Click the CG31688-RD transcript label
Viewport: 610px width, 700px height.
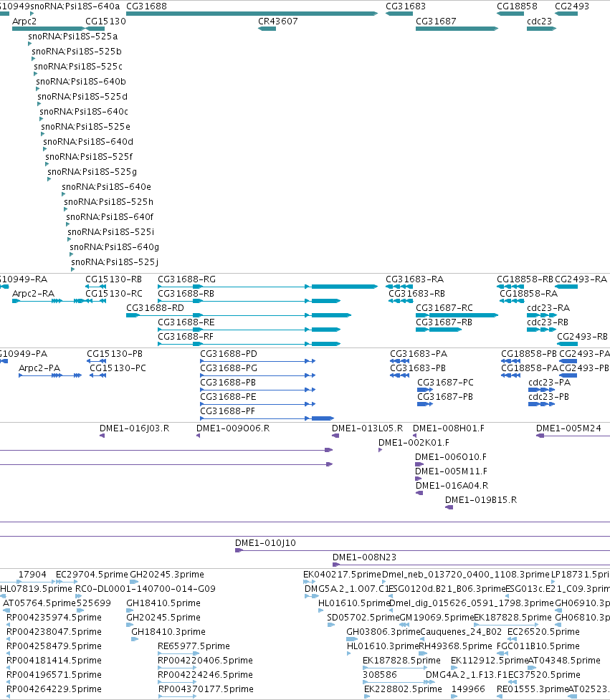(155, 307)
